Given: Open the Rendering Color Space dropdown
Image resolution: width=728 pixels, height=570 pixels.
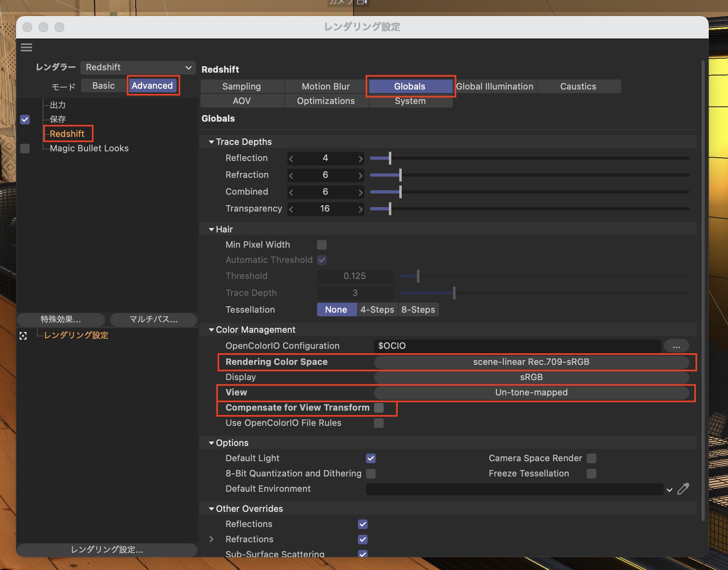Looking at the screenshot, I should coord(531,362).
